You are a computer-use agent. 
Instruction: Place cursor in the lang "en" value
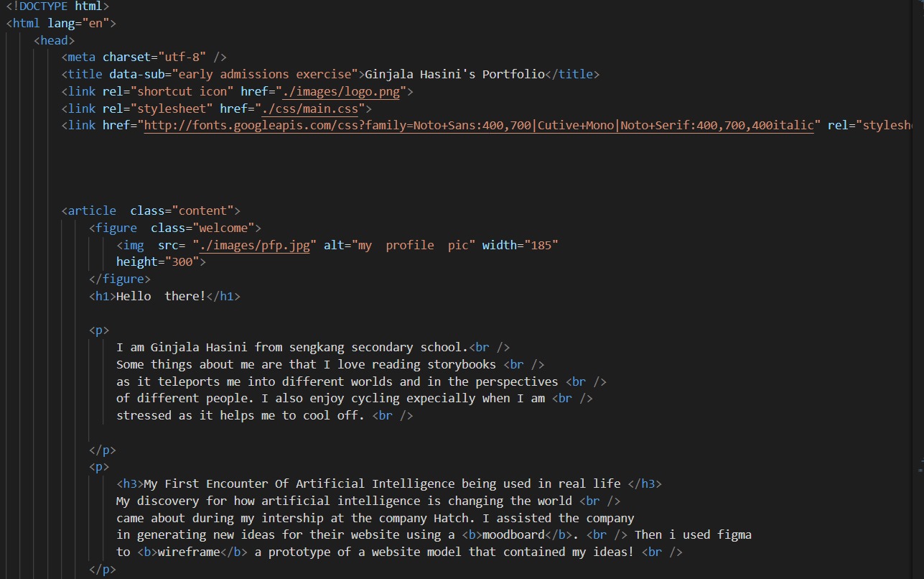pyautogui.click(x=95, y=23)
